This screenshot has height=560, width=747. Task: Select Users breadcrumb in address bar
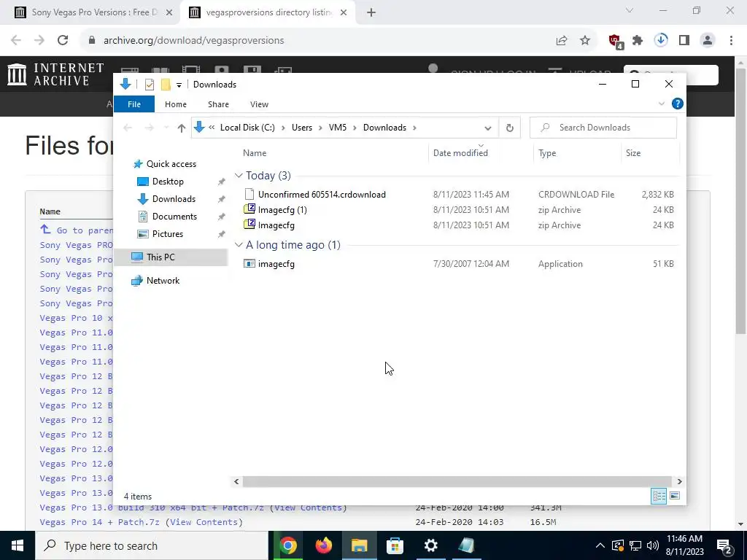302,128
